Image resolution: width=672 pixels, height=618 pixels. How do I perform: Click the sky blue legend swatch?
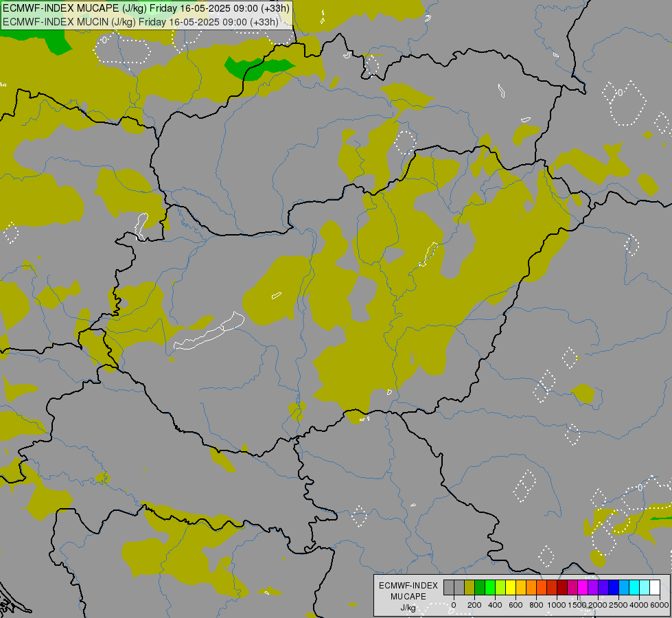pos(625,587)
